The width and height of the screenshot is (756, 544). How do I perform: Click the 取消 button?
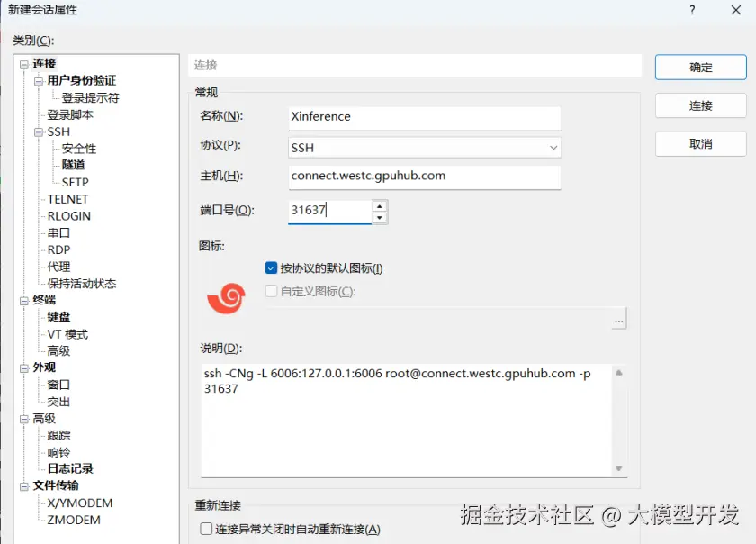point(700,143)
